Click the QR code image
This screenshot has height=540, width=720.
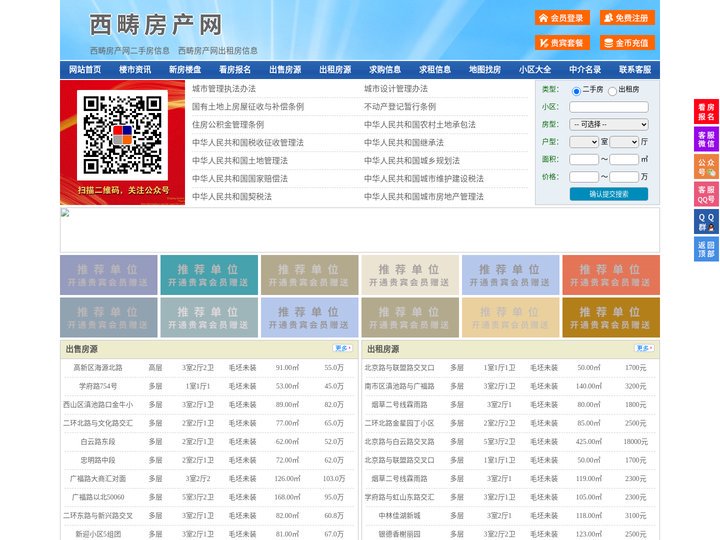(x=122, y=135)
